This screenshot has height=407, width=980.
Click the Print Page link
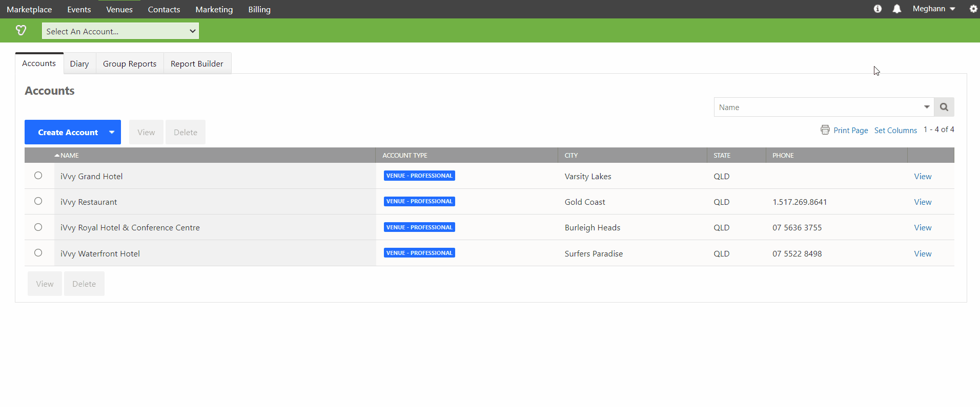[x=851, y=130]
